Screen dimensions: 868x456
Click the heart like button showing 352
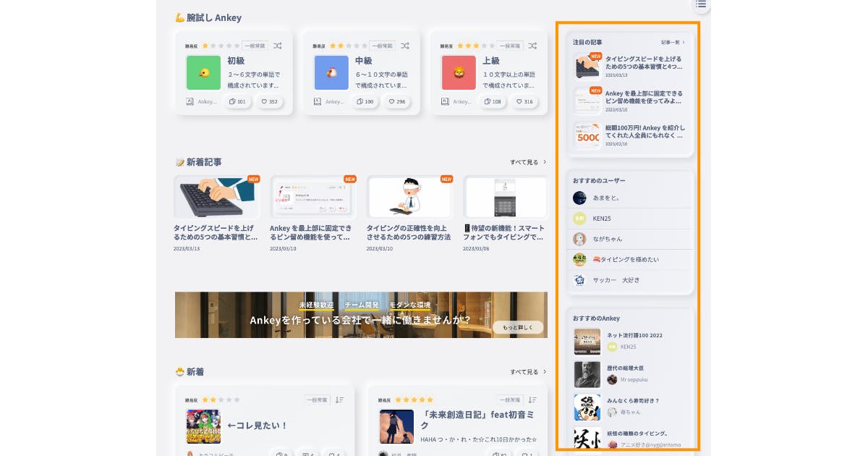pyautogui.click(x=269, y=101)
